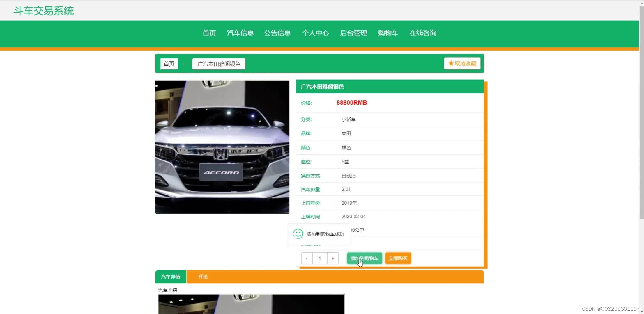644x314 pixels.
Task: Increase quantity with the plus button
Action: (333, 258)
